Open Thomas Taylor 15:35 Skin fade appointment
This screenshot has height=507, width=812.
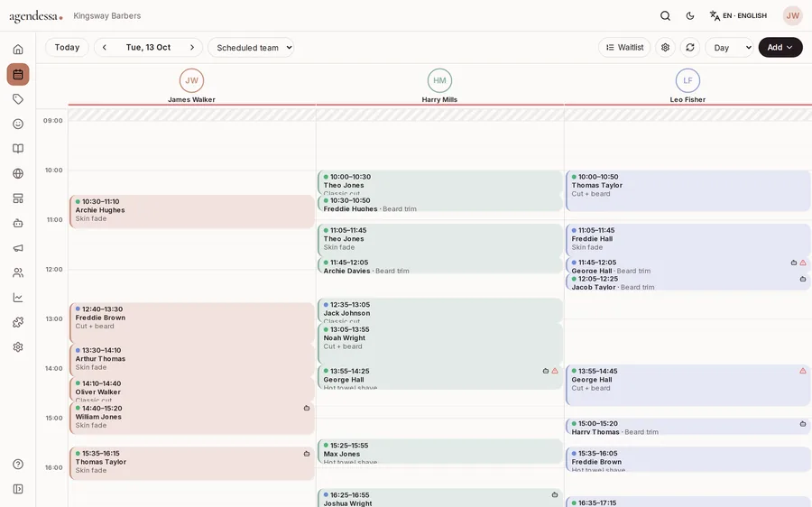[x=191, y=464]
